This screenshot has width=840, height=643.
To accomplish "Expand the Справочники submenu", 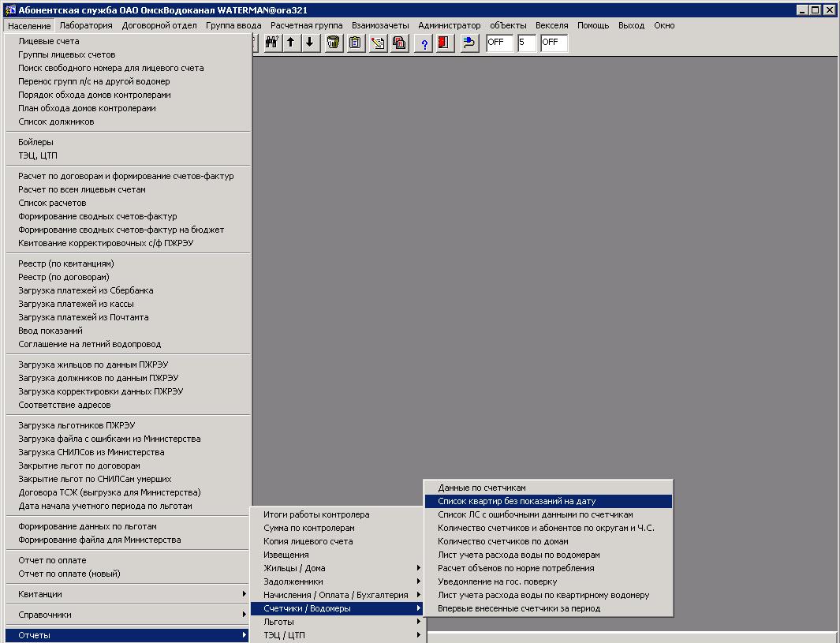I will tap(128, 615).
